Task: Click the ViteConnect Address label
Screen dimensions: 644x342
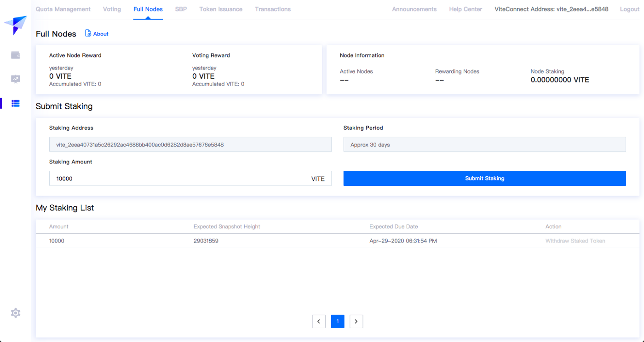Action: coord(552,9)
